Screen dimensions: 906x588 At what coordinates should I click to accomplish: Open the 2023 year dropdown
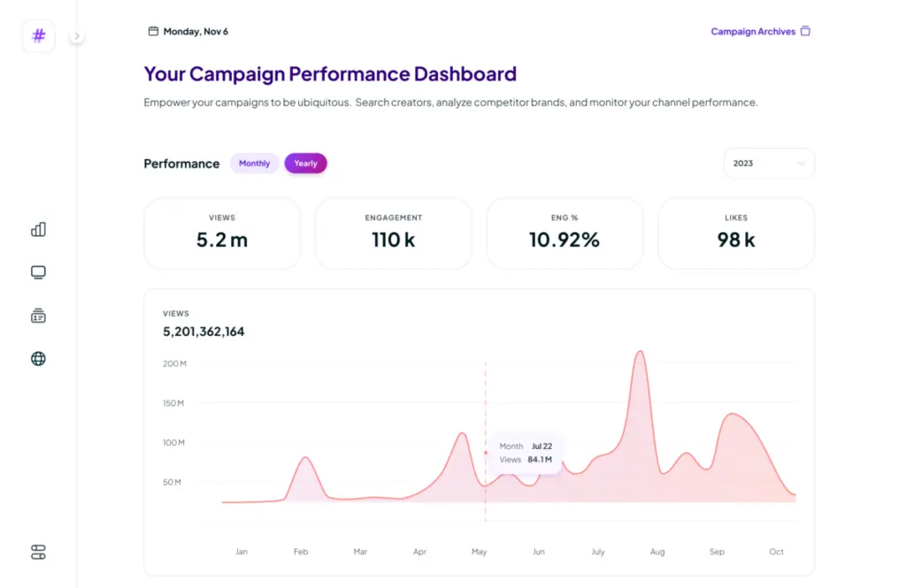click(768, 164)
